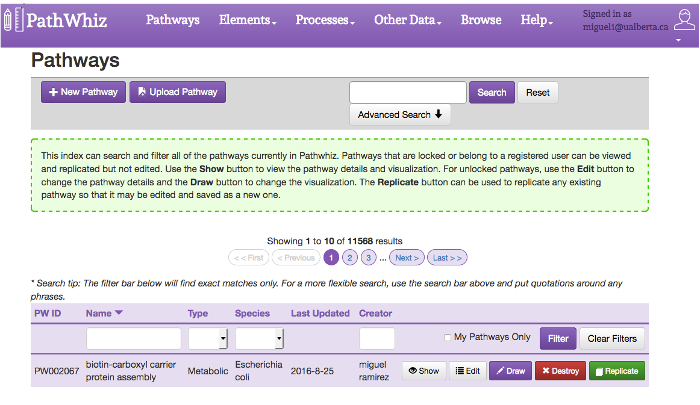Click the Reset button
Viewport: 700px width, 405px height.
click(x=538, y=92)
